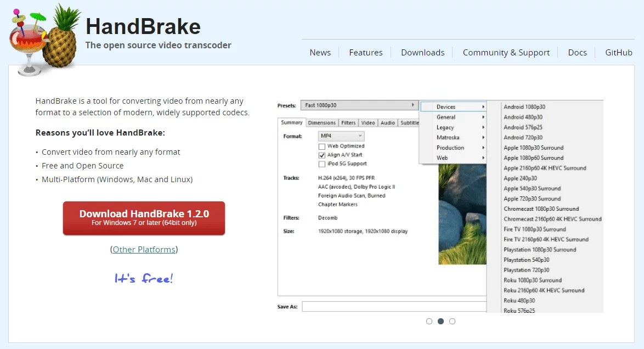This screenshot has width=644, height=349.
Task: Visit the GitHub page
Action: [618, 52]
